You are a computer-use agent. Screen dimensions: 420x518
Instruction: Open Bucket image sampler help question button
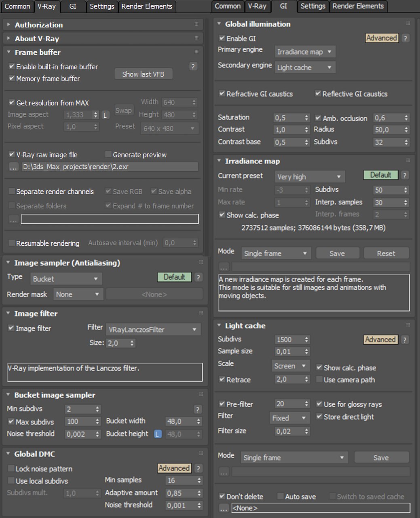pos(197,409)
